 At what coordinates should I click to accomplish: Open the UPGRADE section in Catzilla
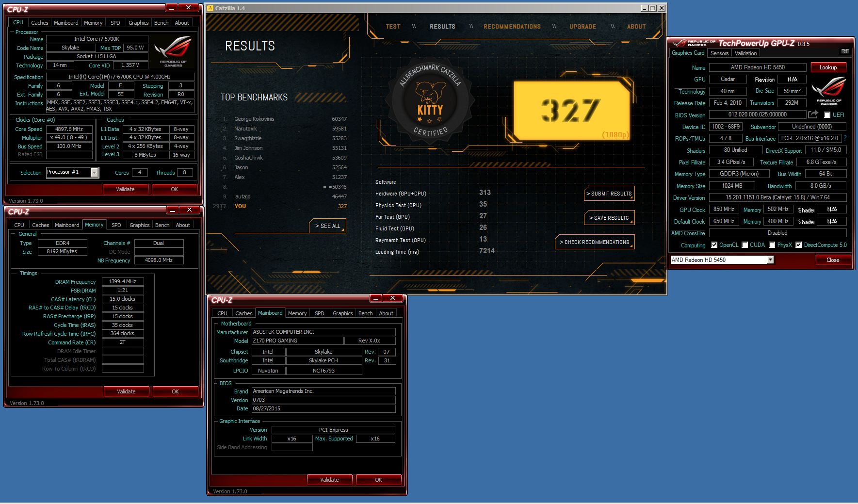pos(583,27)
